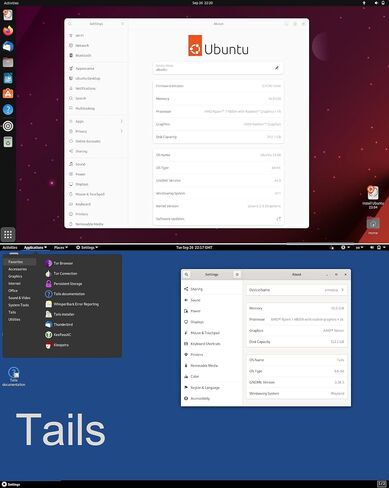
Task: Open the Settings app menu in the Tails top bar
Action: point(87,247)
